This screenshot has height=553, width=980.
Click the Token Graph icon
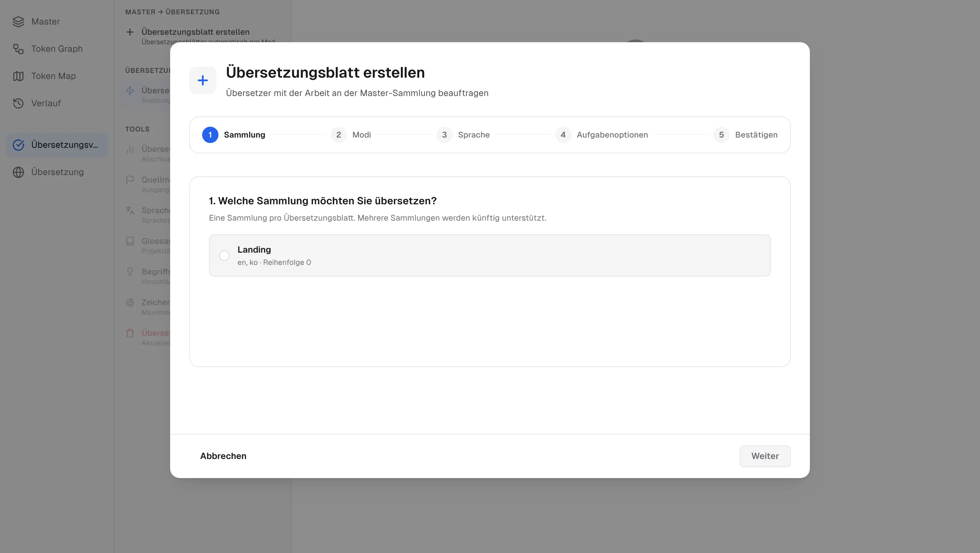coord(18,49)
